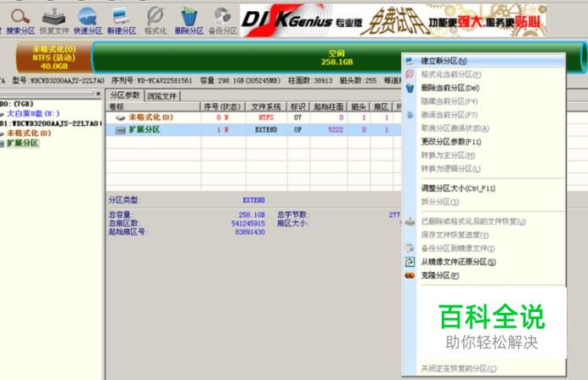
Task: Select the 扩展分区 row in partition table
Action: click(253, 130)
